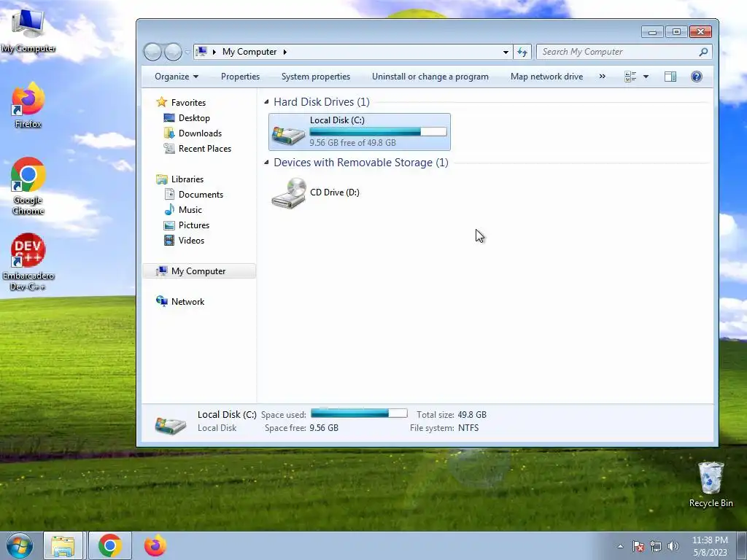The height and width of the screenshot is (560, 747).
Task: Click the computer icon in the address bar
Action: [202, 52]
